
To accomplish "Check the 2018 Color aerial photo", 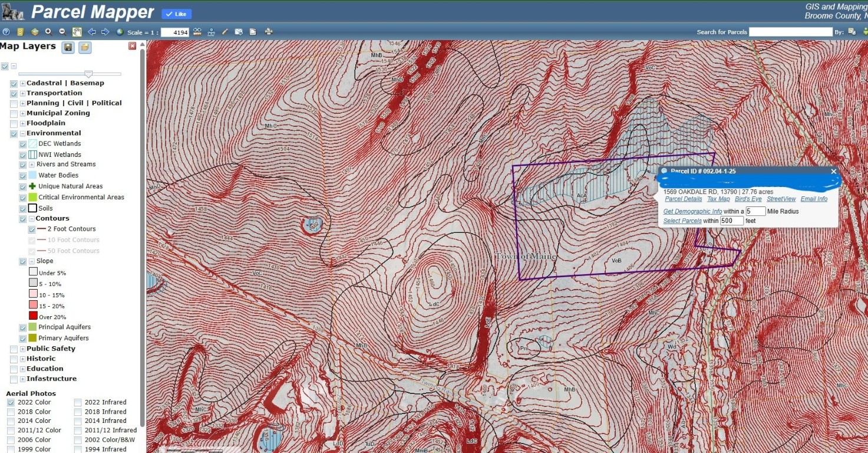I will (x=11, y=412).
